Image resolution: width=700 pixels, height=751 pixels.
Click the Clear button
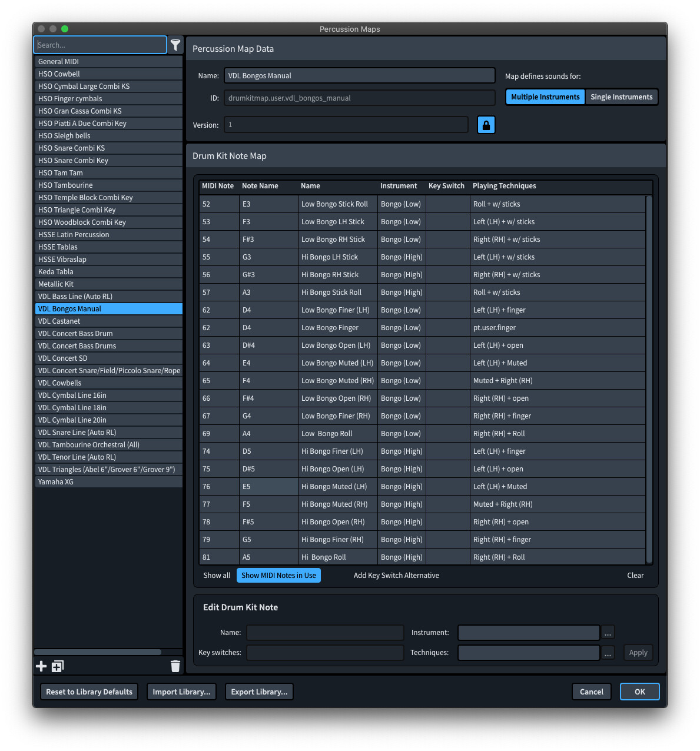tap(635, 576)
